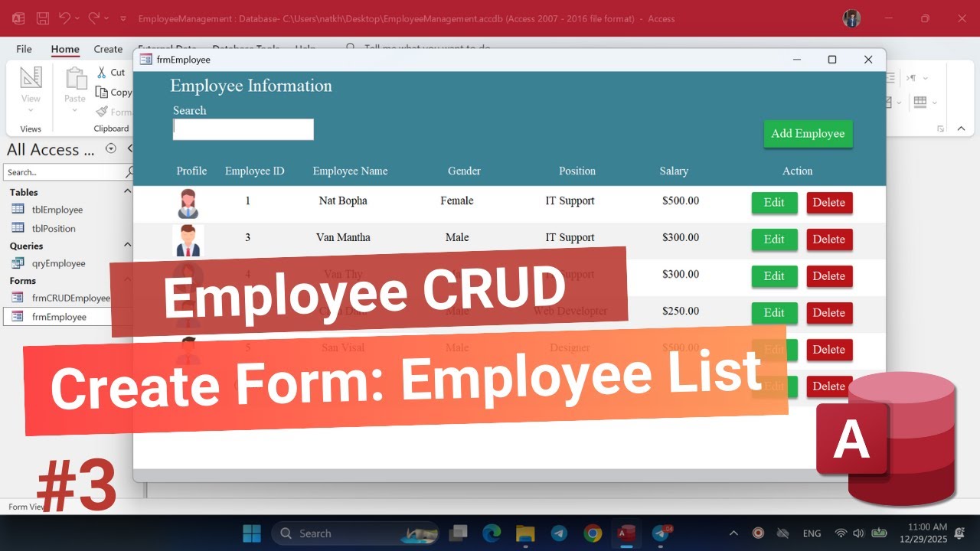Open the Customize Quick Access Toolbar arrow
The height and width of the screenshot is (551, 980).
click(122, 18)
